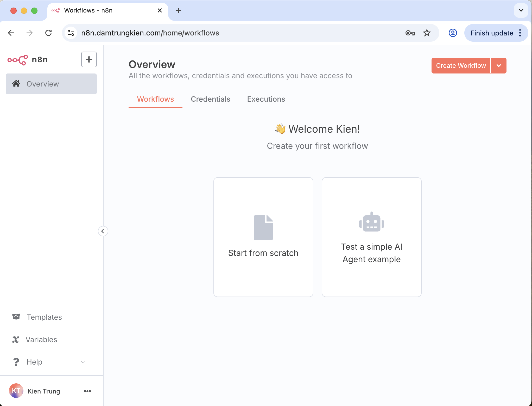Bookmark this page with the star icon

point(427,33)
